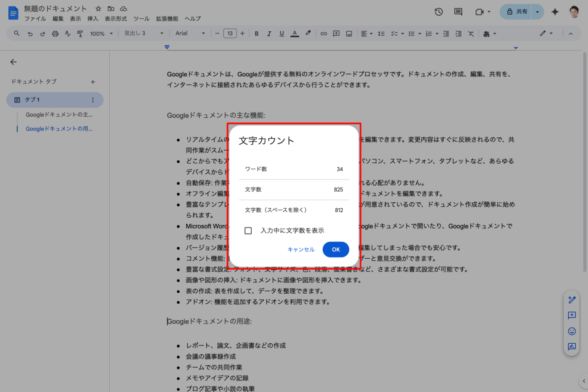The image size is (588, 392).
Task: Open the comments history icon
Action: (458, 12)
